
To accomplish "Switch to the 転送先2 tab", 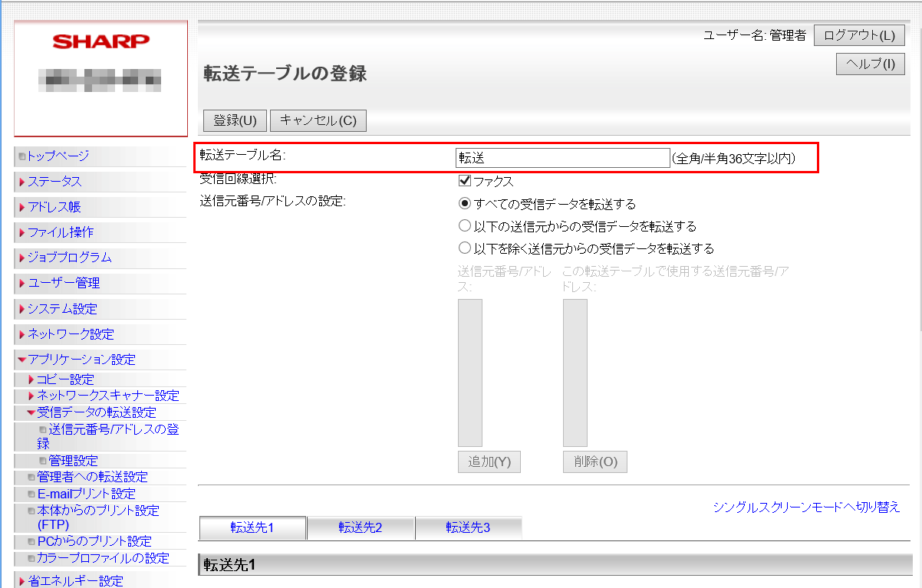I will pos(361,527).
